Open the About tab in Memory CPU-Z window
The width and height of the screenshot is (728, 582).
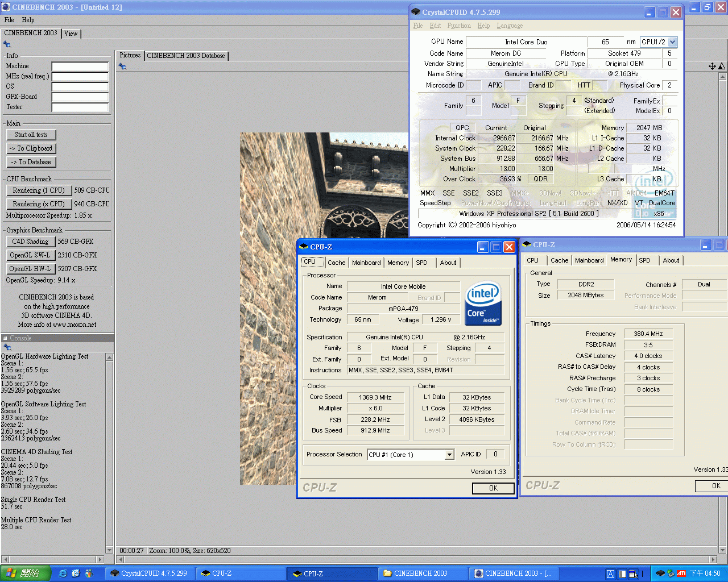tap(671, 260)
